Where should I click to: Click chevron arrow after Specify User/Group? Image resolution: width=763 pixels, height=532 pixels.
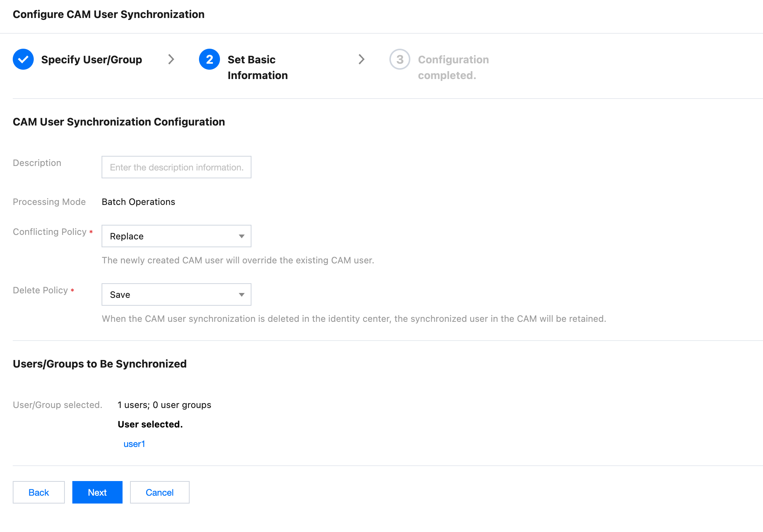[171, 59]
